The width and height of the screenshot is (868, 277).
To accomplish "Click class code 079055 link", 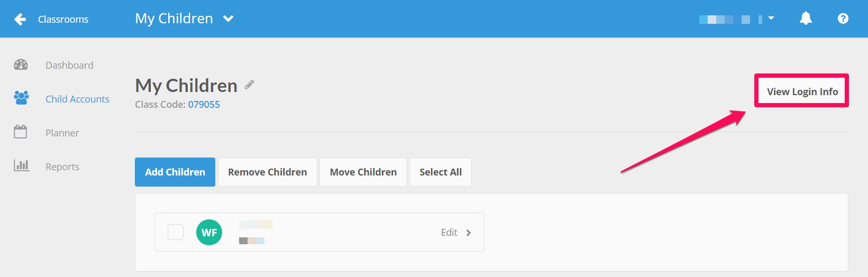I will [x=204, y=104].
